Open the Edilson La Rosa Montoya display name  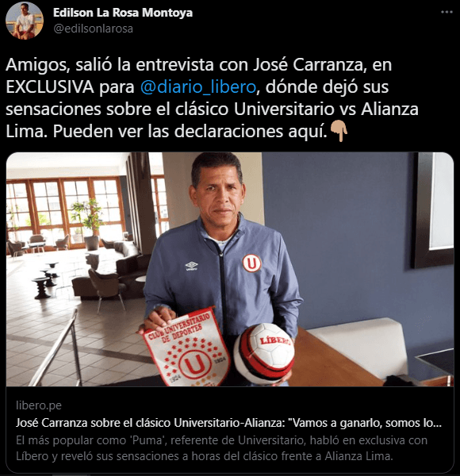click(123, 13)
